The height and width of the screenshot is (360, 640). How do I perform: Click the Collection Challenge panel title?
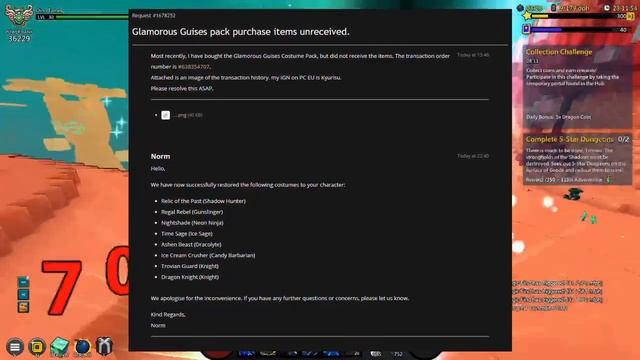559,52
